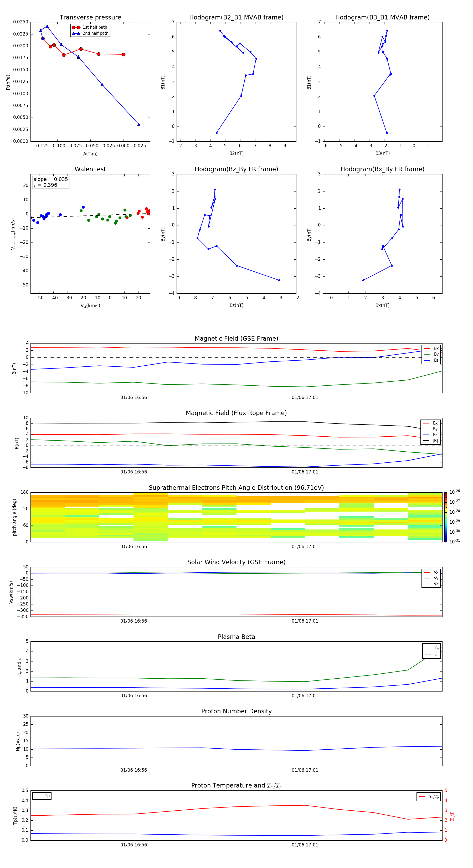This screenshot has height=868, width=473.
Task: Click 'Proton Temperature and Te/Tp' title
Action: pyautogui.click(x=236, y=786)
